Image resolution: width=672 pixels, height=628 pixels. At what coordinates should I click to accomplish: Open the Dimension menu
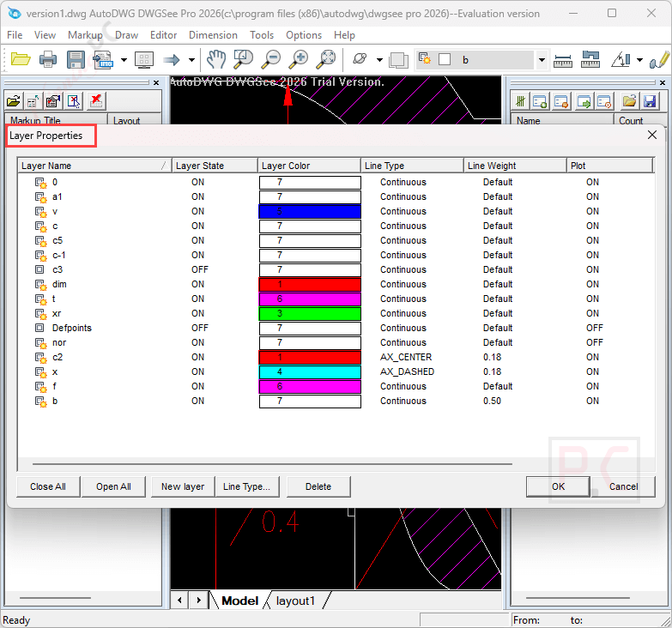pyautogui.click(x=213, y=35)
